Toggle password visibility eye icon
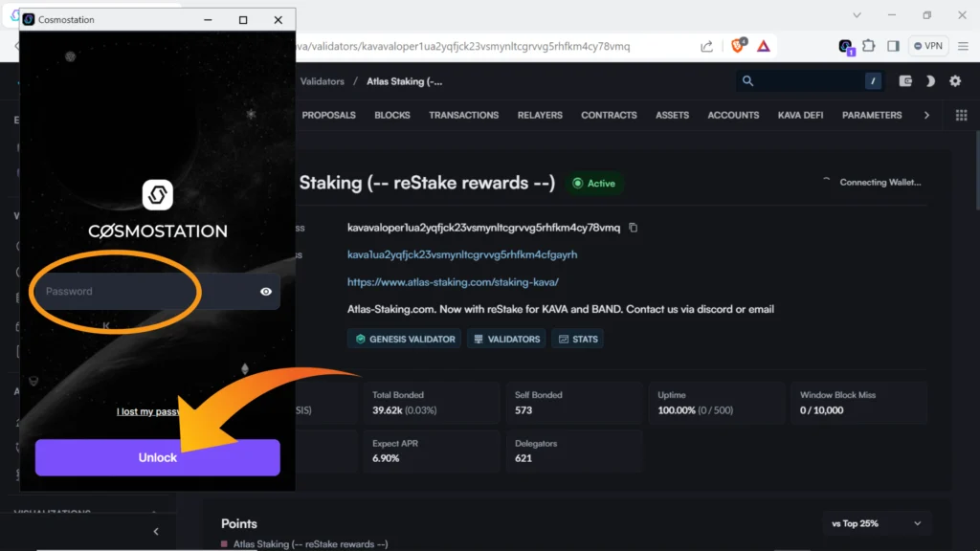Viewport: 980px width, 551px height. click(266, 292)
